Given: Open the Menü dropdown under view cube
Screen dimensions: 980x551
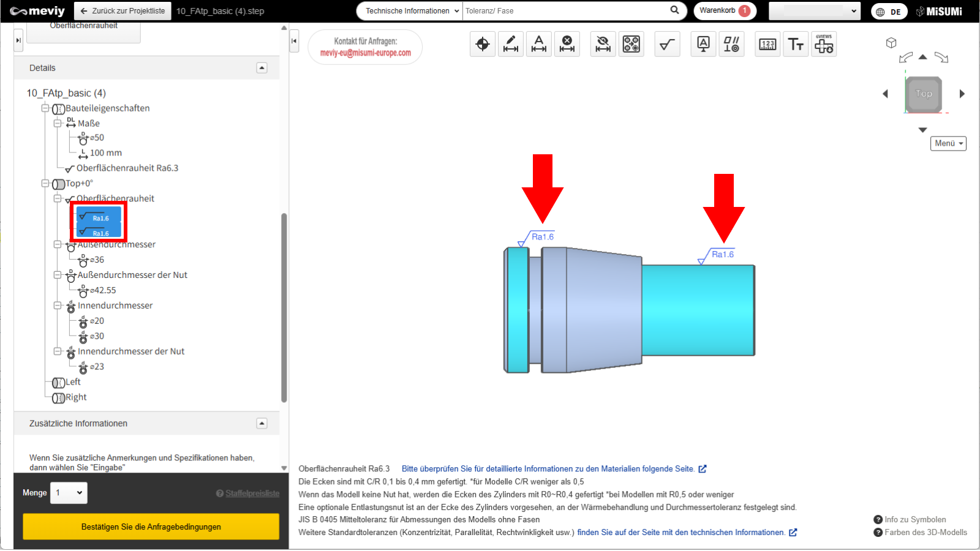Looking at the screenshot, I should tap(948, 143).
